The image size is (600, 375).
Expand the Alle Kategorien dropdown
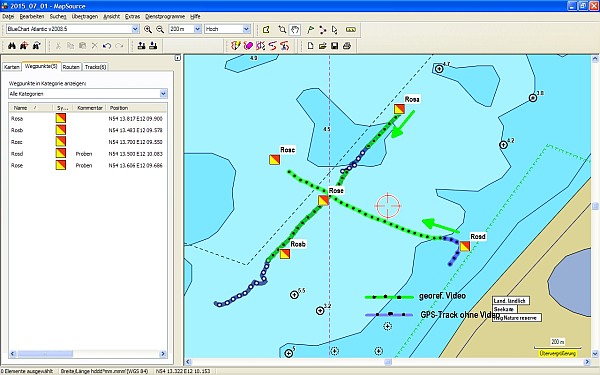pyautogui.click(x=88, y=94)
